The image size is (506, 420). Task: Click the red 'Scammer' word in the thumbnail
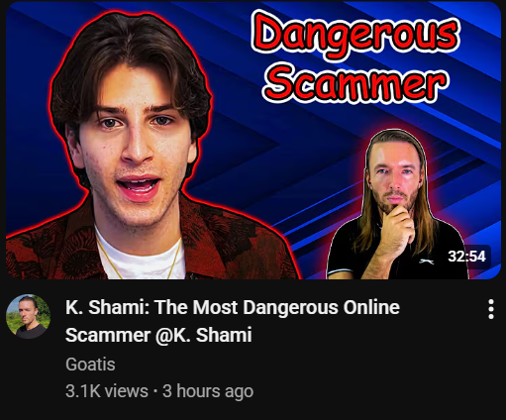pyautogui.click(x=355, y=82)
